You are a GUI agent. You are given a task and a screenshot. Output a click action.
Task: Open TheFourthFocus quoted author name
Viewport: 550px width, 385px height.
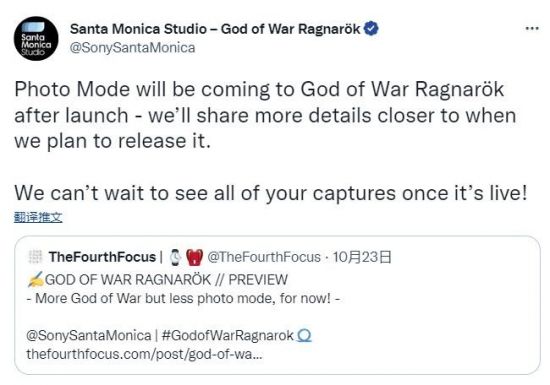pyautogui.click(x=102, y=257)
